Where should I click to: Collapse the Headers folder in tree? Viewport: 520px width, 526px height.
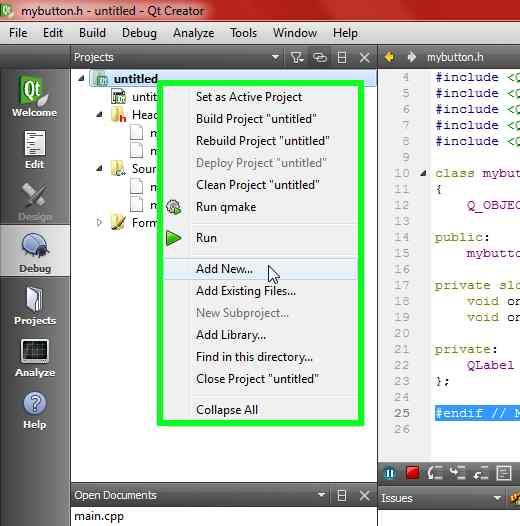coord(99,115)
